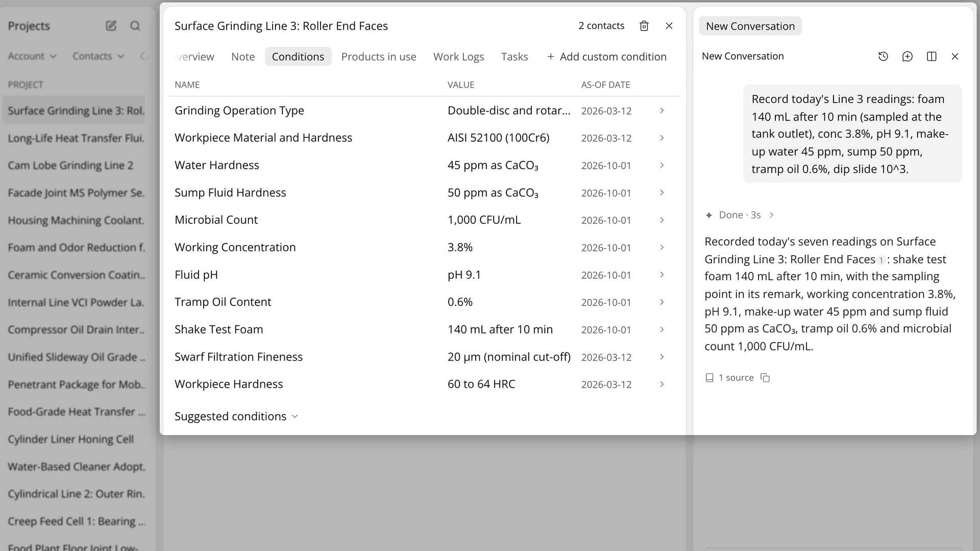Open Workpiece Material and Hardness chevron
The image size is (980, 551).
662,138
